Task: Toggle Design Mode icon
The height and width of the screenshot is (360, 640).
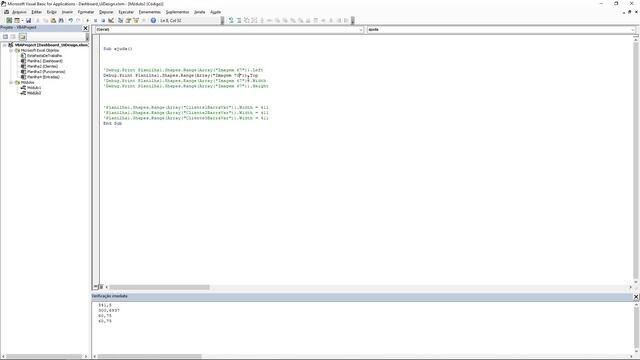Action: pos(111,20)
